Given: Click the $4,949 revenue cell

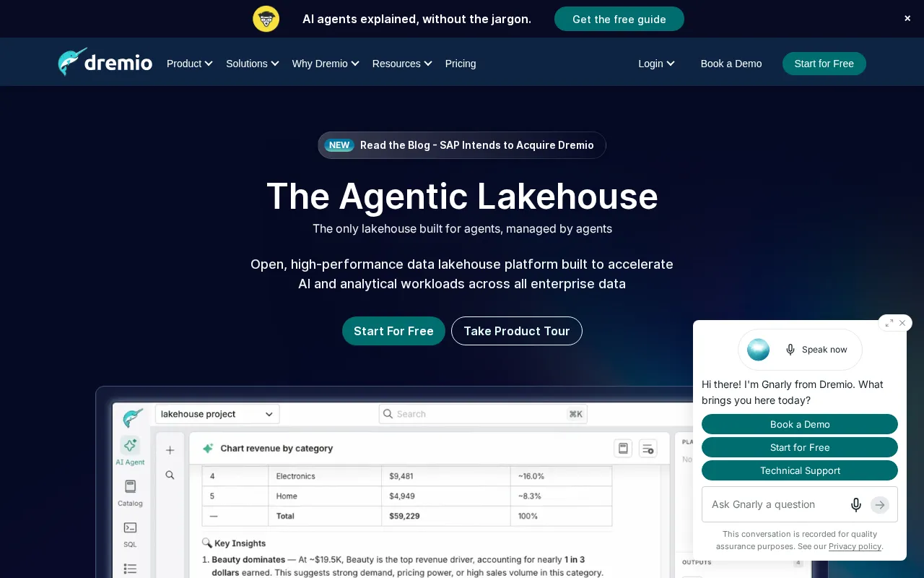Looking at the screenshot, I should [446, 496].
